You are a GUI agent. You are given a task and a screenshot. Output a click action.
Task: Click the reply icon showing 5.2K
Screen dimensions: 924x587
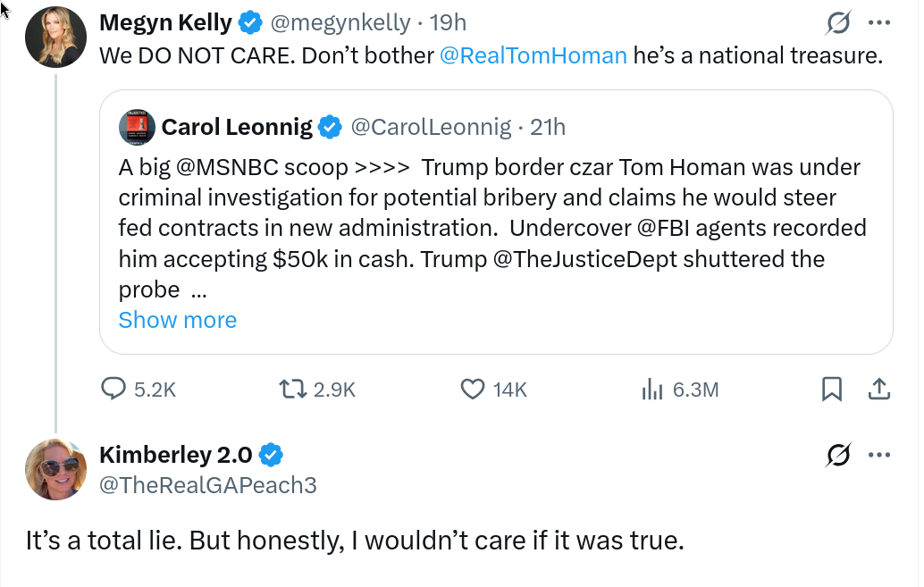tap(113, 389)
